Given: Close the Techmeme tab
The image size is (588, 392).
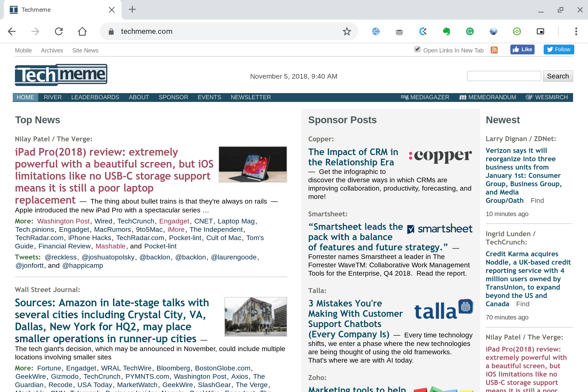Looking at the screenshot, I should [112, 10].
